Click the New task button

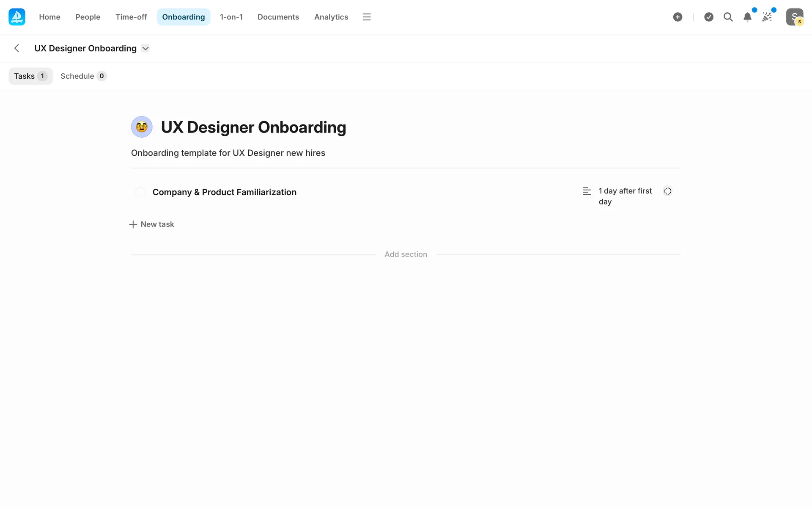point(152,224)
